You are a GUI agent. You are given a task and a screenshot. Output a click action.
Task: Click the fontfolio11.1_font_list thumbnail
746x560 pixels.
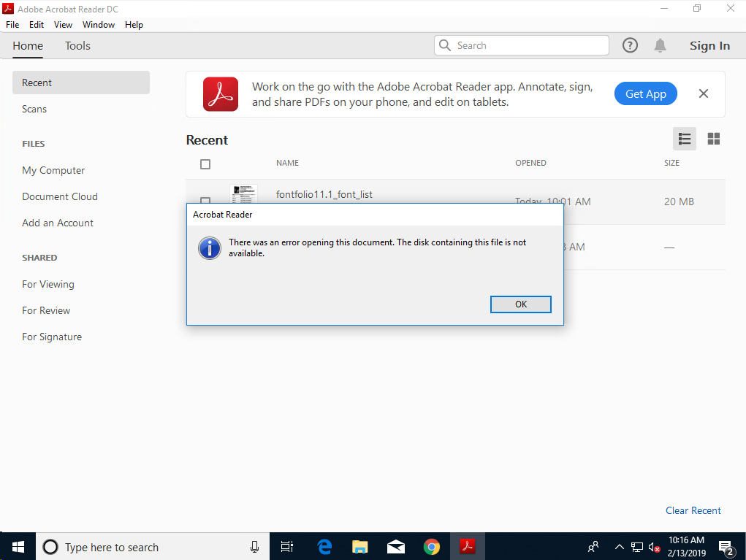pyautogui.click(x=243, y=193)
